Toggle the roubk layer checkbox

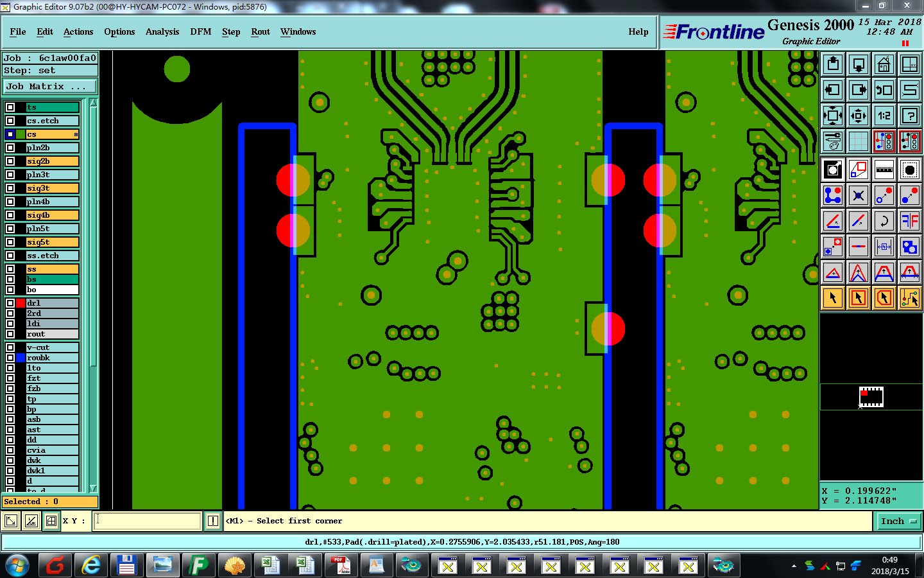click(x=10, y=358)
